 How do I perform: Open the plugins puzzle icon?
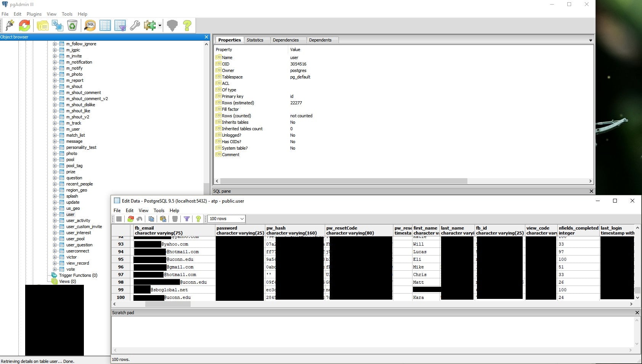tap(149, 26)
